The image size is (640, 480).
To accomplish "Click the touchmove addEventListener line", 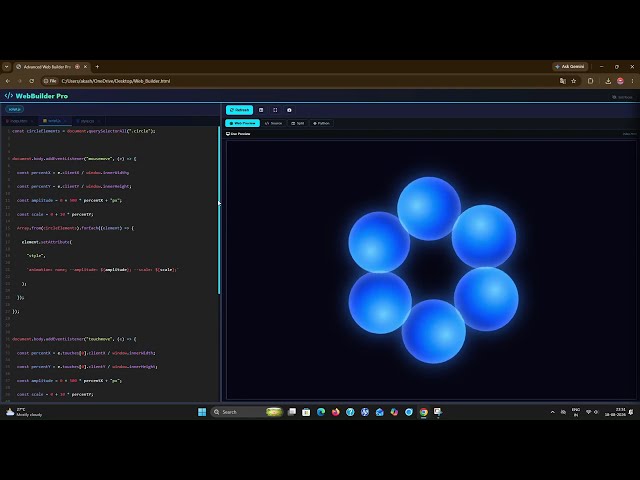I will coord(74,339).
